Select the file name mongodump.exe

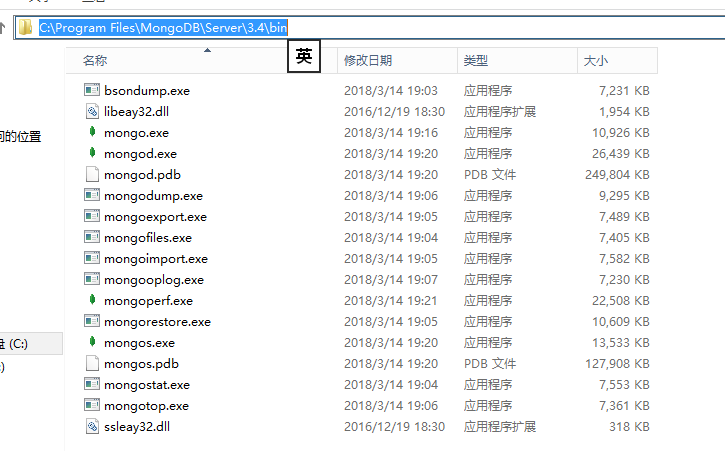coord(154,196)
